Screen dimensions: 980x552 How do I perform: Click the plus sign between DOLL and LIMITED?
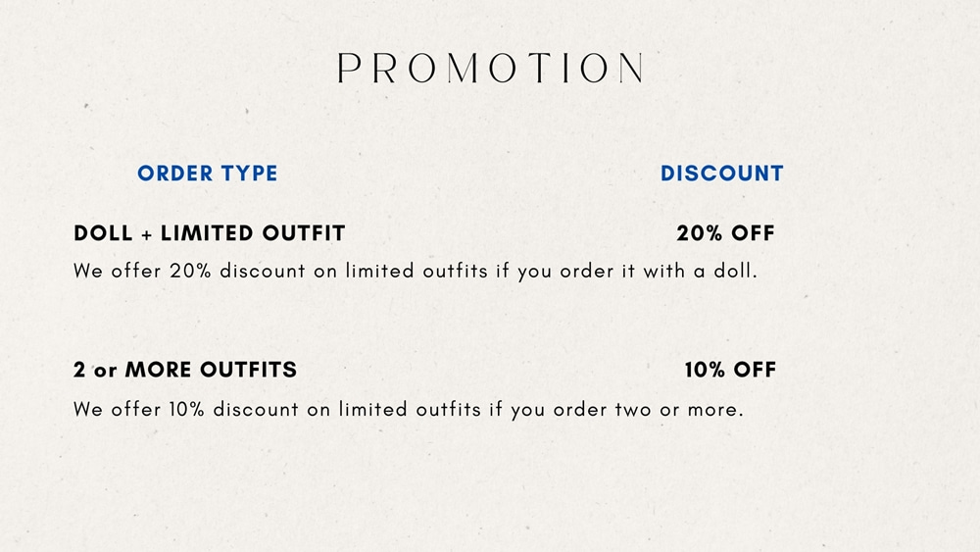[x=147, y=234]
